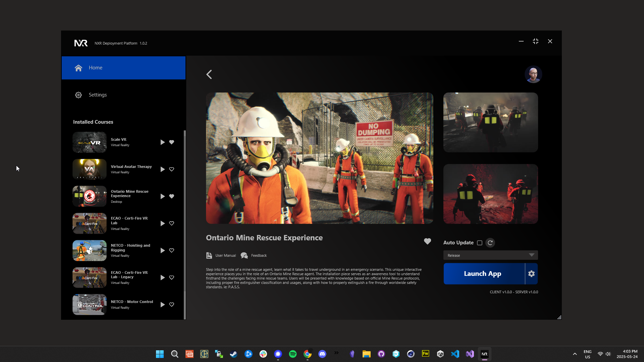Open the user profile avatar
644x362 pixels.
tap(533, 74)
